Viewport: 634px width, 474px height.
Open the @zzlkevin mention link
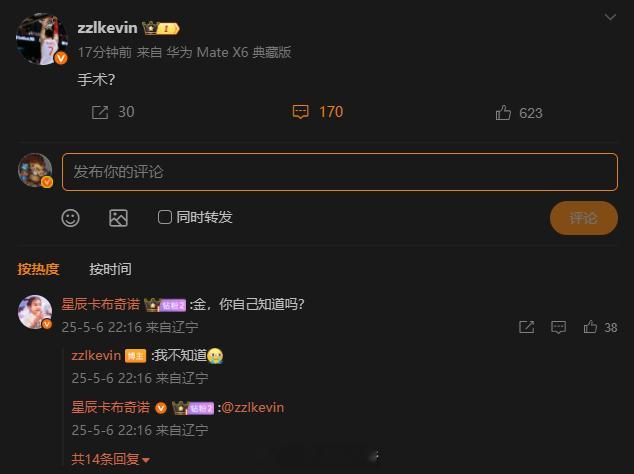(253, 407)
